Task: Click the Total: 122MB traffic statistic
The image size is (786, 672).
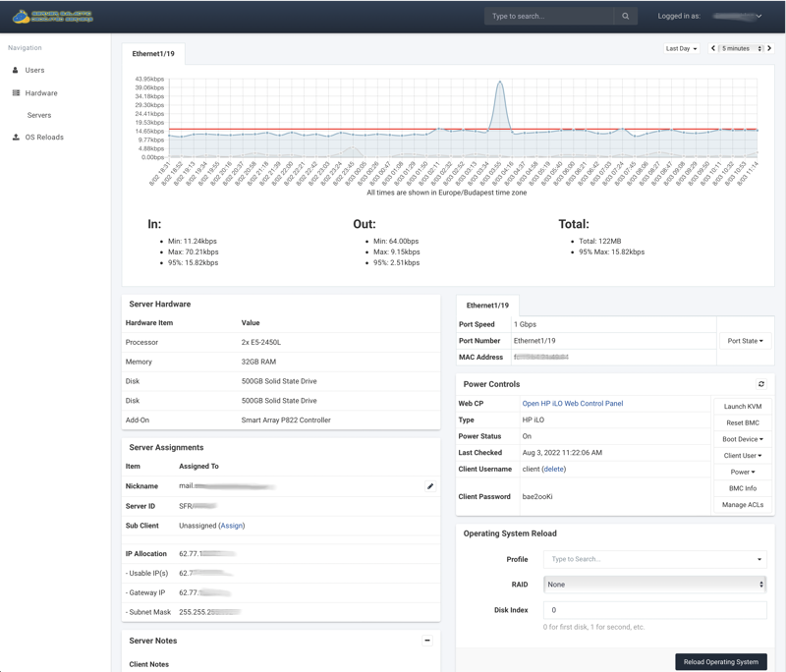Action: point(600,241)
